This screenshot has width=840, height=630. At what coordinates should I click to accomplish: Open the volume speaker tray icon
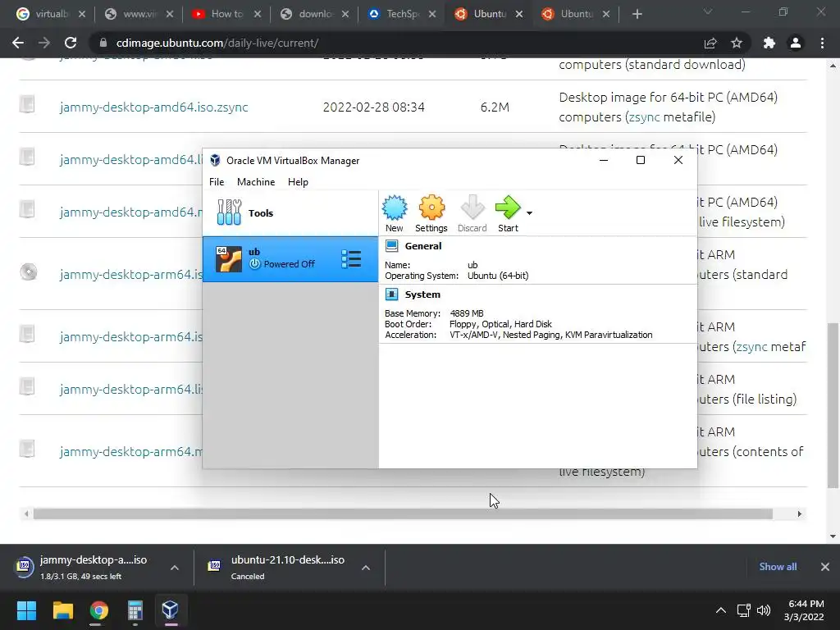764,610
